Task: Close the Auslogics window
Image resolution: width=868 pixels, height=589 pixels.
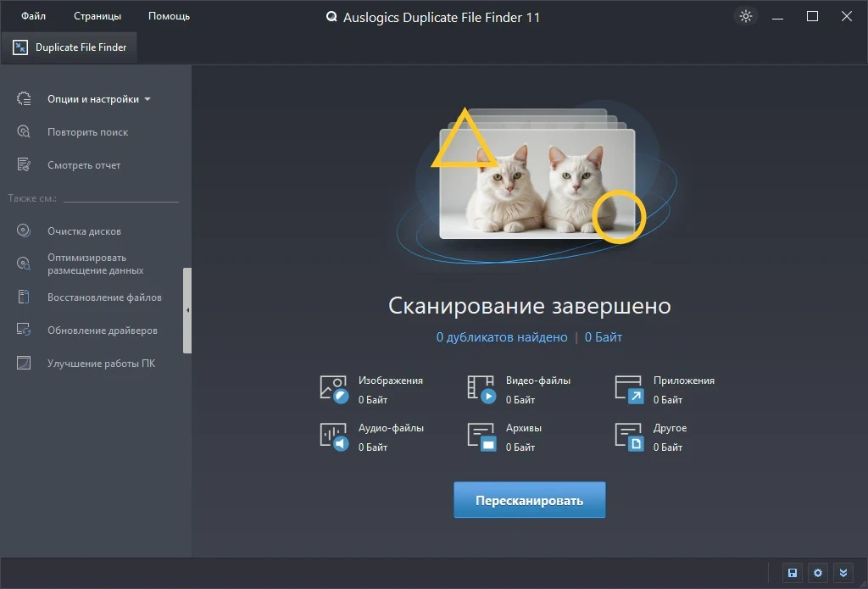Action: click(847, 17)
